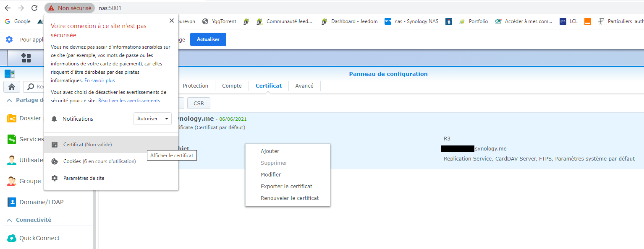Follow the 'En savoir plus' link
The image size is (644, 249).
click(x=99, y=80)
